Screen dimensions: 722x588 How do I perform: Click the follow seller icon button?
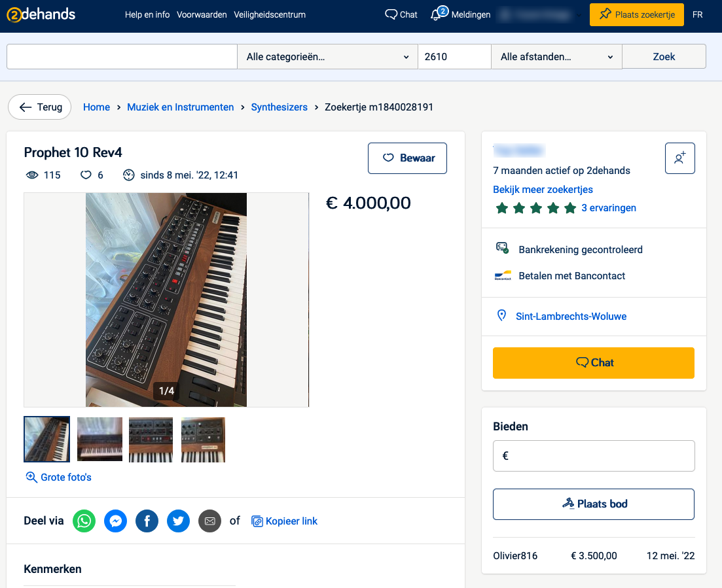679,158
